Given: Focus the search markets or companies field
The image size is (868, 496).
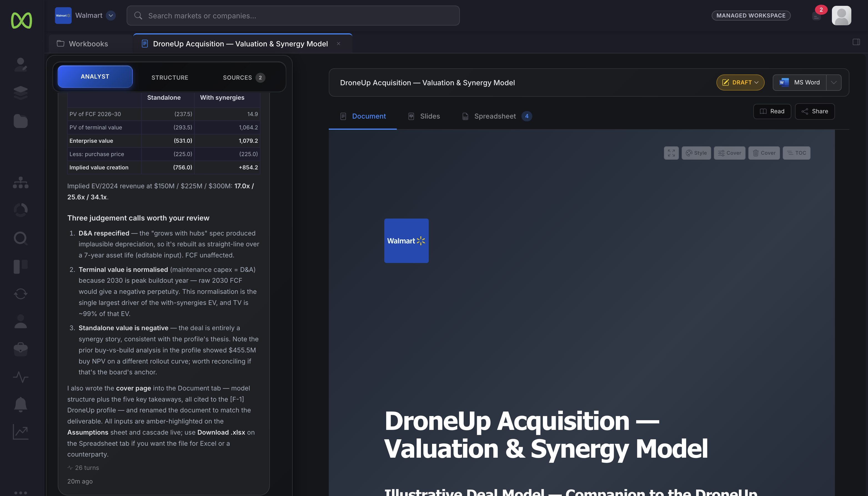Looking at the screenshot, I should coord(293,15).
